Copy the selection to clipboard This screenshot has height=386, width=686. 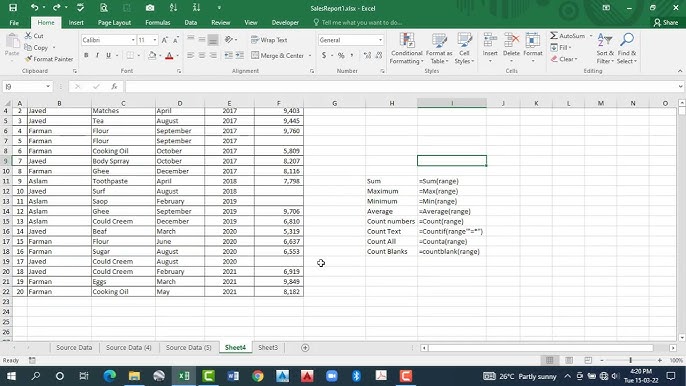(x=36, y=47)
